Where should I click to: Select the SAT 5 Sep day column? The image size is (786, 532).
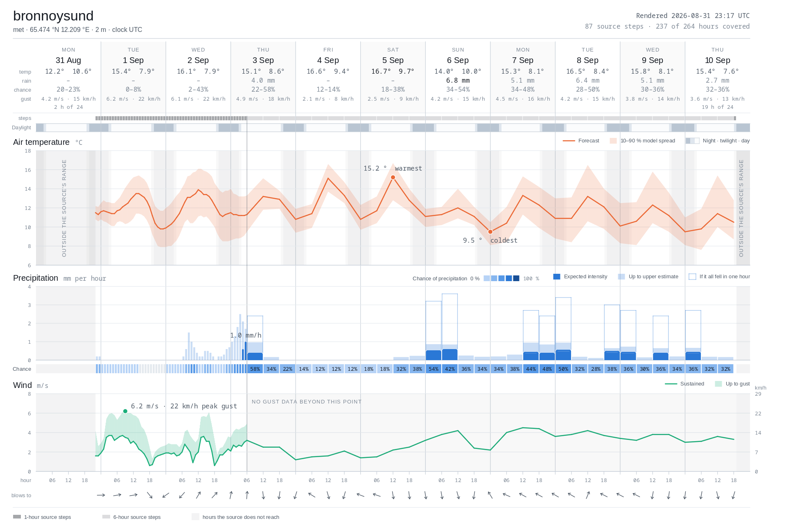click(393, 77)
